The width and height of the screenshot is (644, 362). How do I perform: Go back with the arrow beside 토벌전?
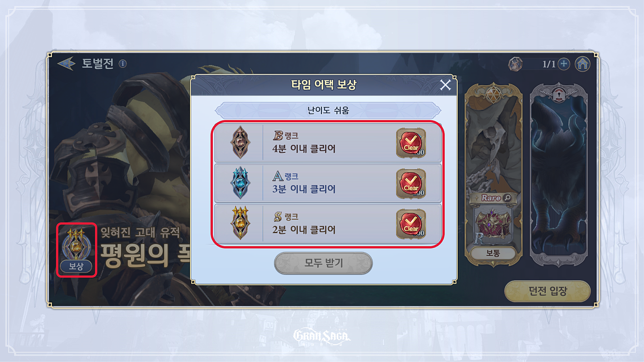[x=66, y=64]
